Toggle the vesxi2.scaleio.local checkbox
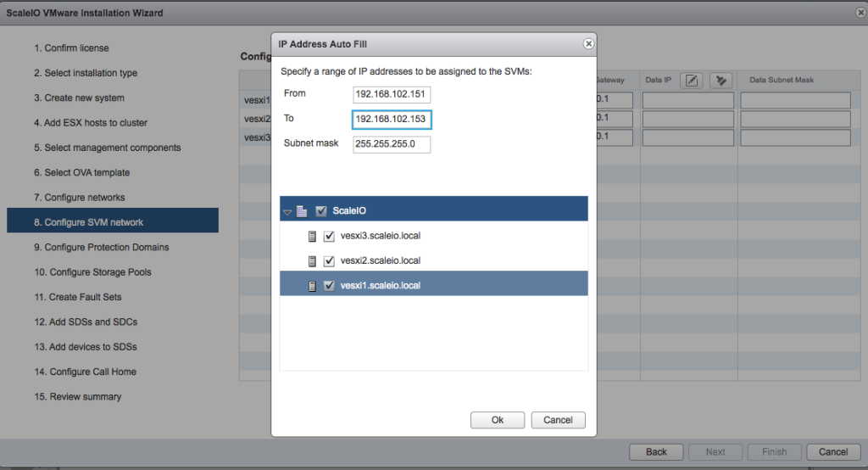This screenshot has width=868, height=470. pyautogui.click(x=329, y=261)
